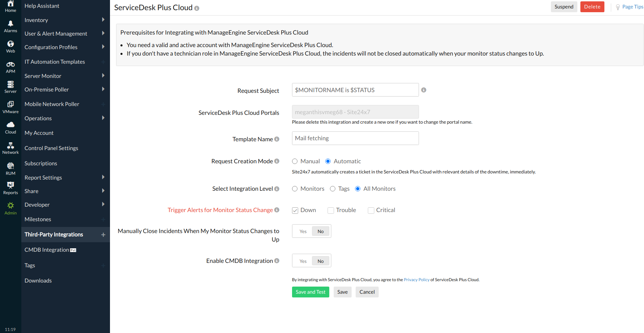The width and height of the screenshot is (644, 333).
Task: Expand the Inventory submenu arrow
Action: (x=103, y=20)
